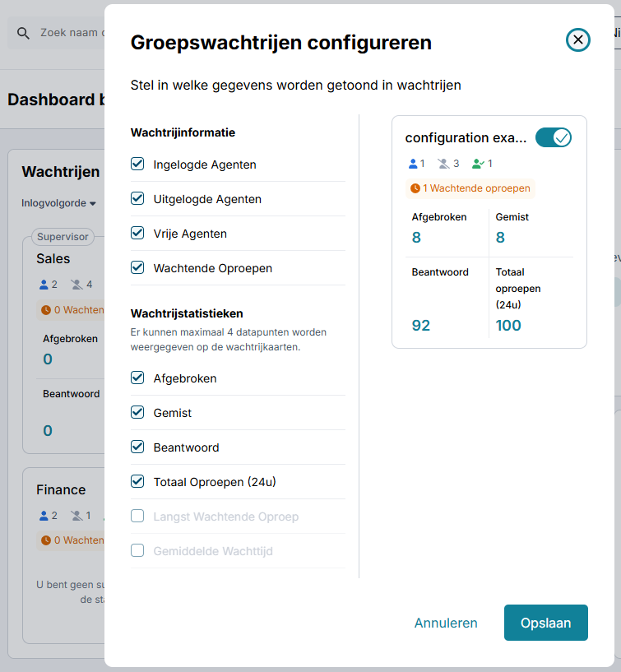Uncheck Ingelogde Agenten checkbox

coord(137,165)
